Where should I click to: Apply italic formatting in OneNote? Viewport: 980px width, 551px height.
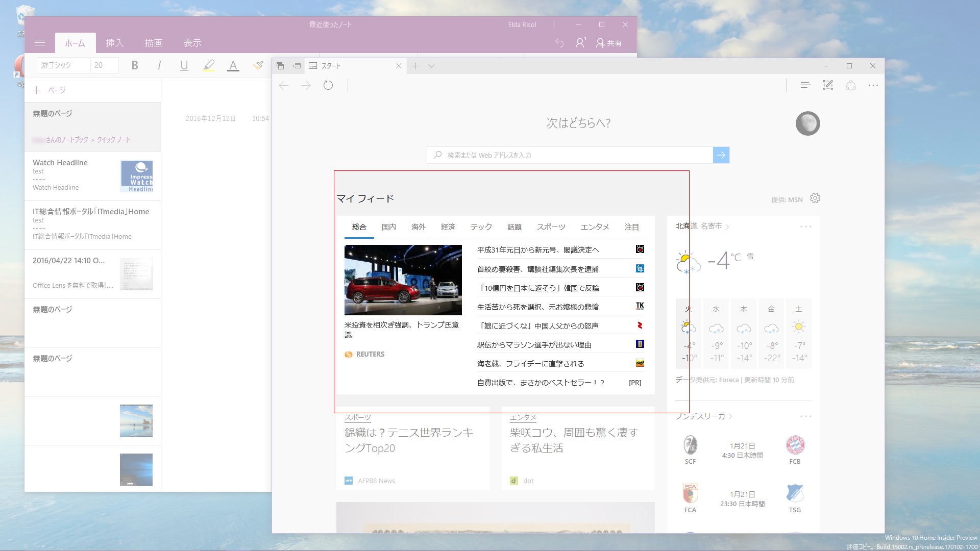159,65
